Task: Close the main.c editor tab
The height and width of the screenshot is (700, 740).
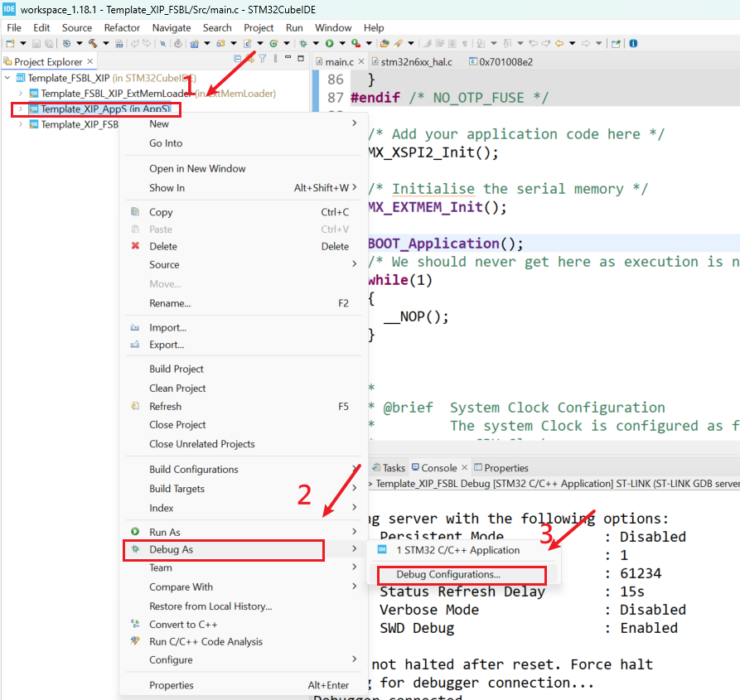Action: [x=361, y=61]
